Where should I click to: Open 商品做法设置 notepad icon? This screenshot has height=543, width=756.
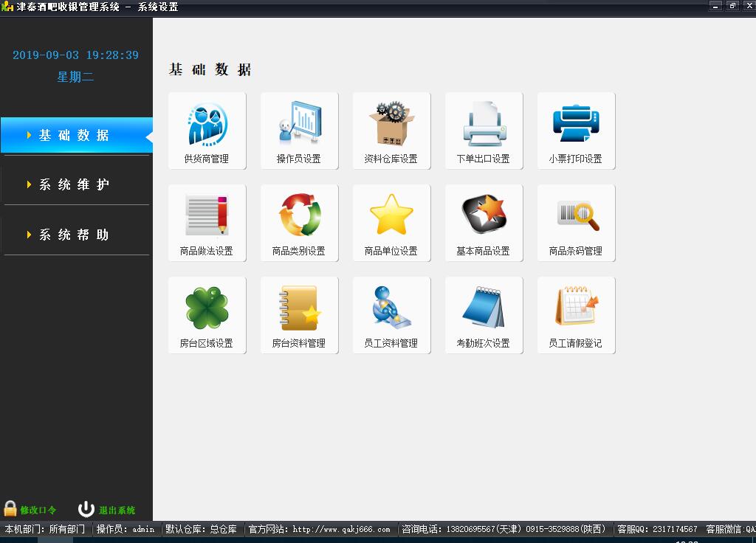[x=207, y=219]
